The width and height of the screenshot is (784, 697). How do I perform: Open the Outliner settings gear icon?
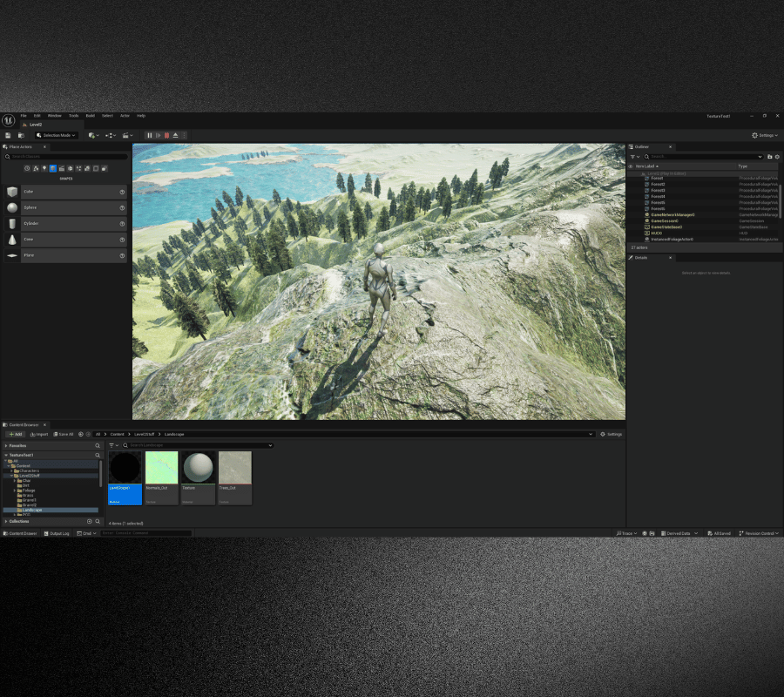point(777,157)
